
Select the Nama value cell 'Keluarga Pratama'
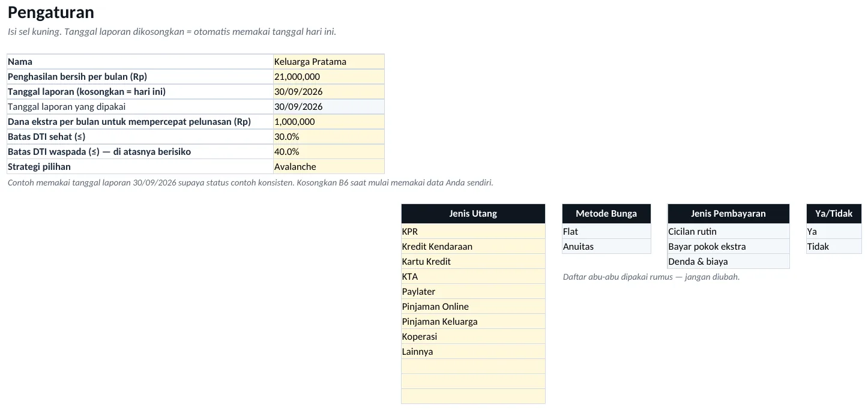click(328, 62)
